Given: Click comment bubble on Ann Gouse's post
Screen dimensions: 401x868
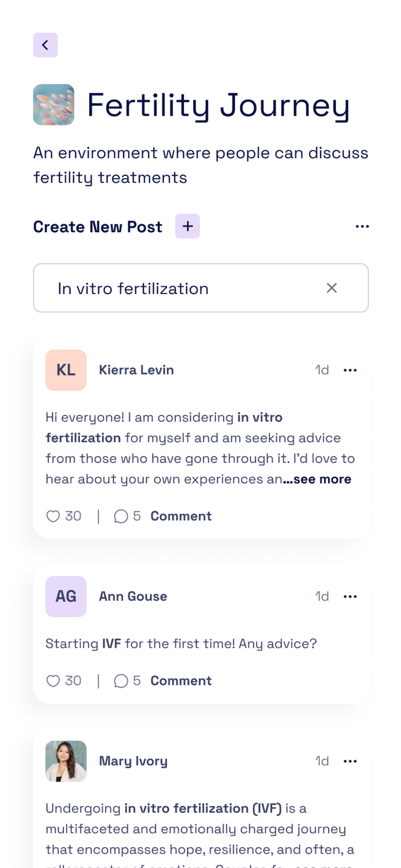Looking at the screenshot, I should 121,681.
